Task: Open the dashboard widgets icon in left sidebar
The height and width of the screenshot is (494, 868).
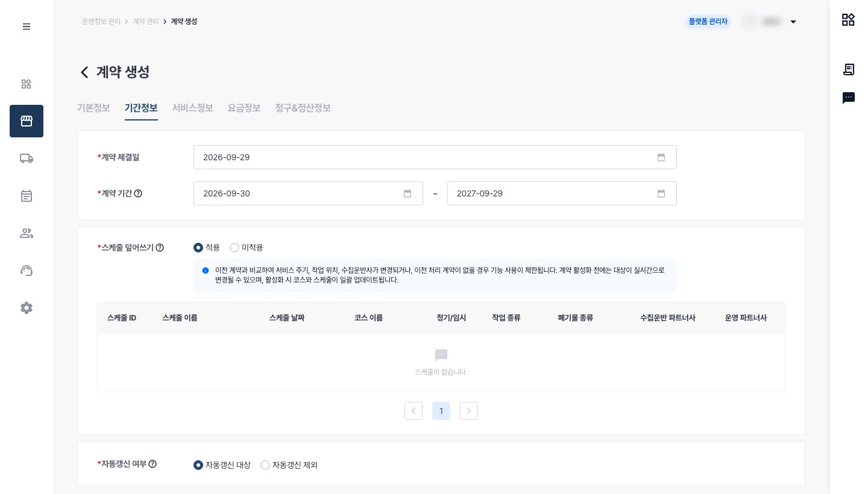Action: 27,84
